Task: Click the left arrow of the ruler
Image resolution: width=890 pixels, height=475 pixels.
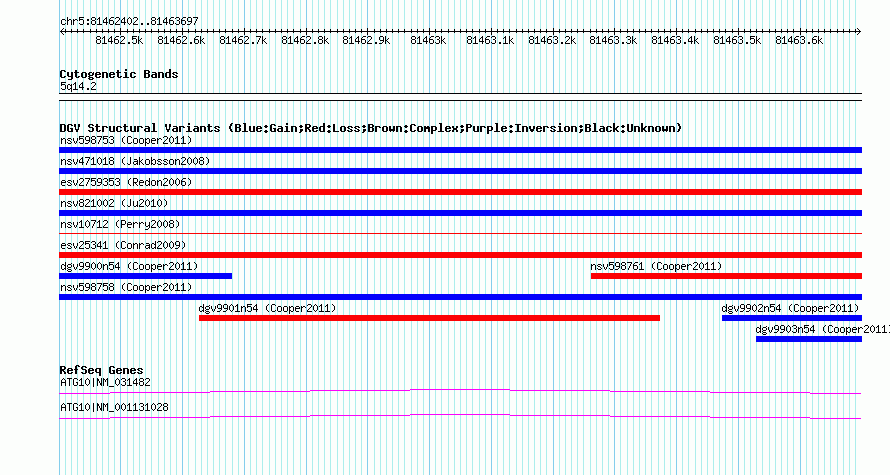Action: pos(62,32)
